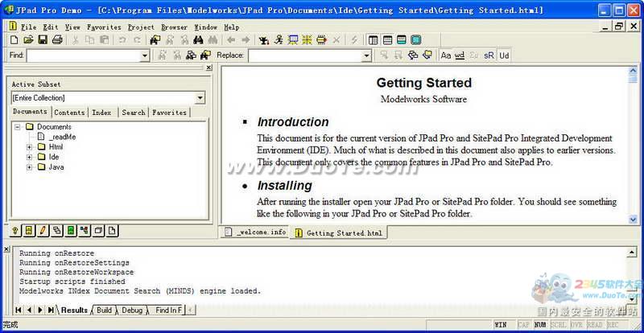The width and height of the screenshot is (644, 333).
Task: Click the light bulb icon below left panel
Action: click(x=14, y=231)
